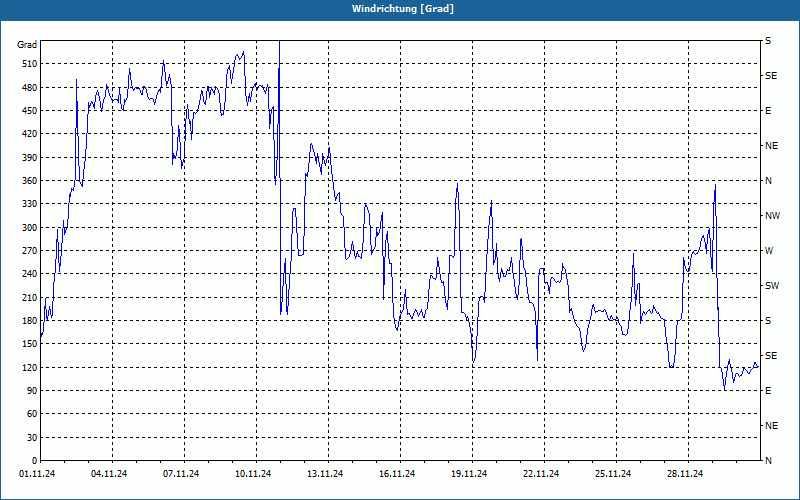Select the y-axis value 180
Screen dimensions: 800x500
pyautogui.click(x=30, y=321)
